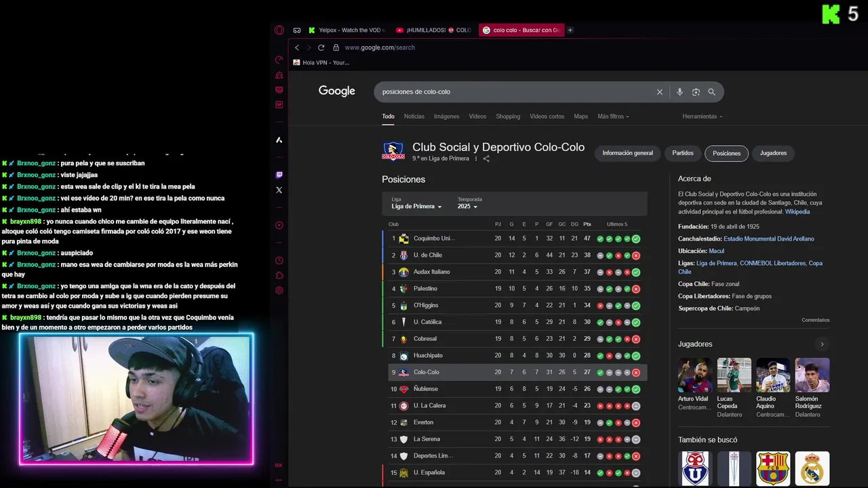Select the U. de Chile standings row

[515, 256]
